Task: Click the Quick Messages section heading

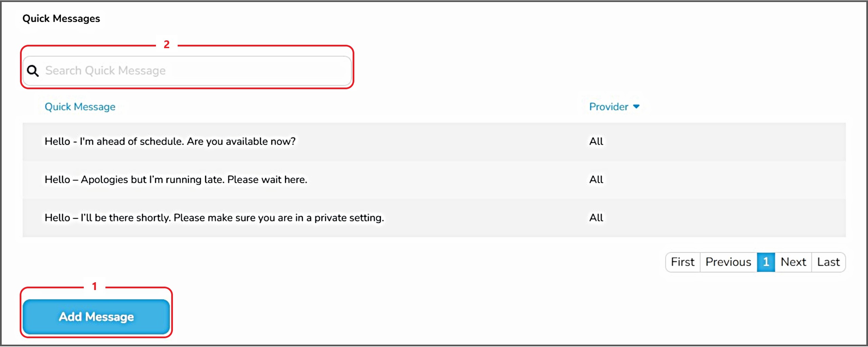Action: [x=61, y=19]
